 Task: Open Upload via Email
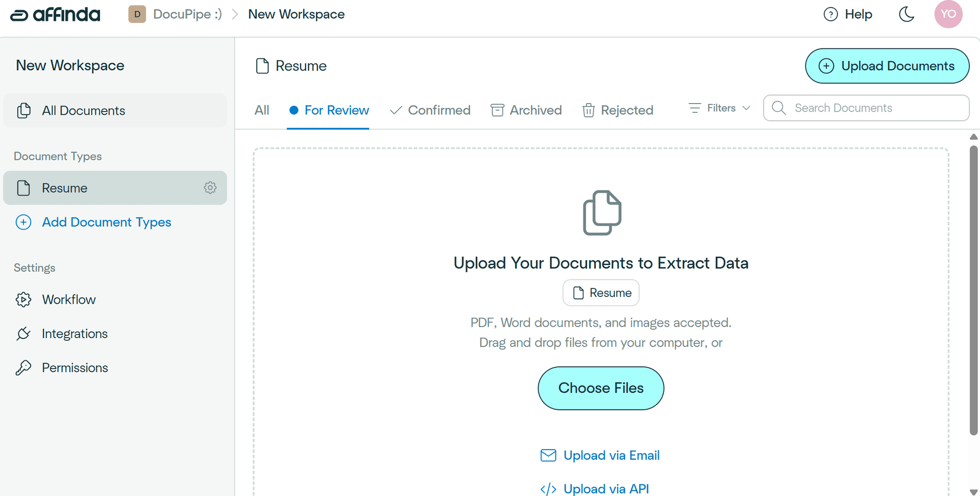click(600, 455)
